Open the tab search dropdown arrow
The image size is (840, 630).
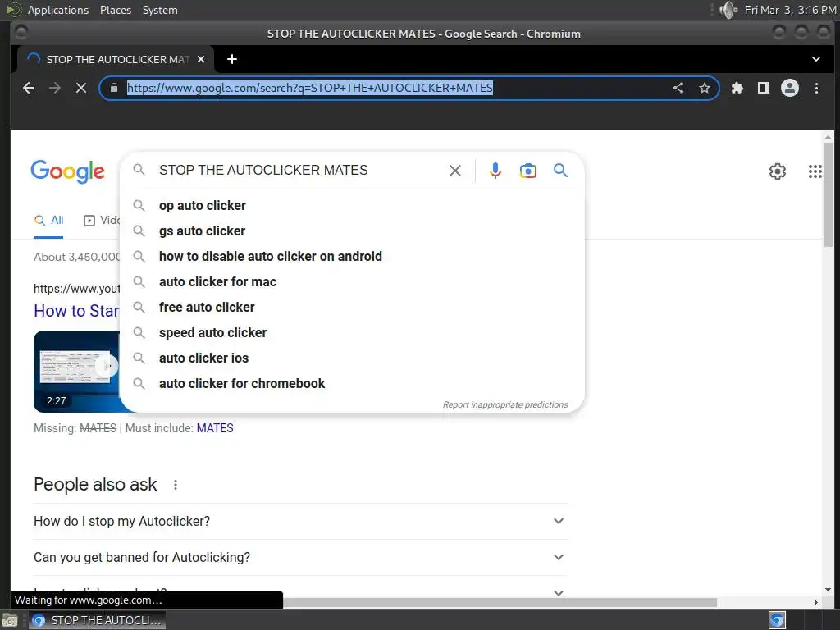click(816, 59)
